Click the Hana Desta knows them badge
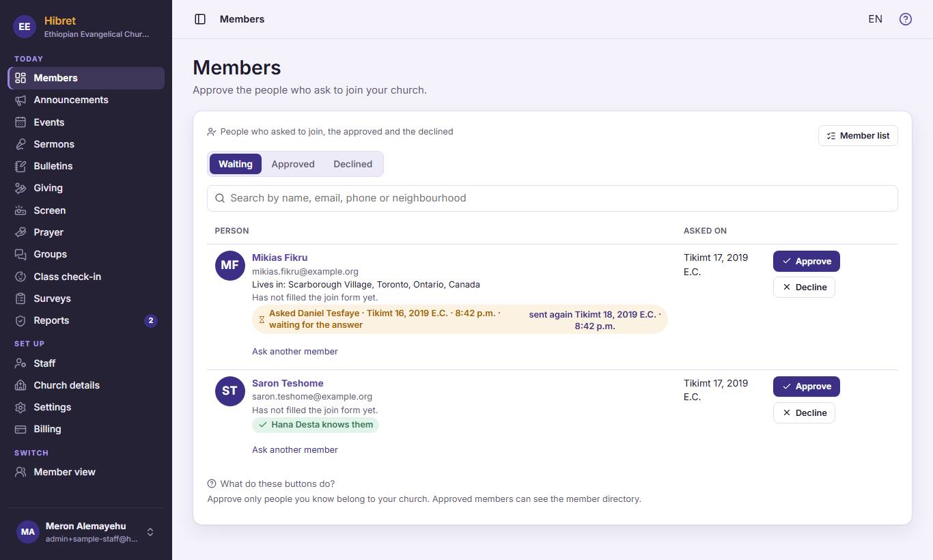This screenshot has width=933, height=560. (316, 425)
